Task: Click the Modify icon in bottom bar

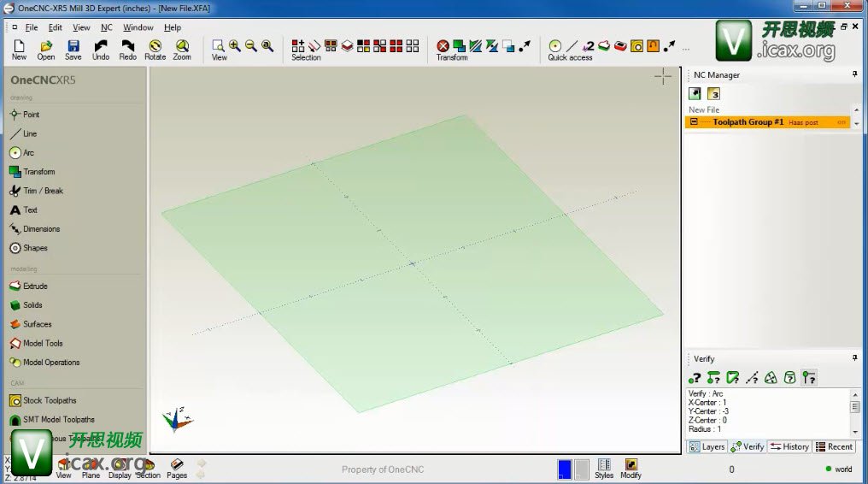Action: (630, 469)
